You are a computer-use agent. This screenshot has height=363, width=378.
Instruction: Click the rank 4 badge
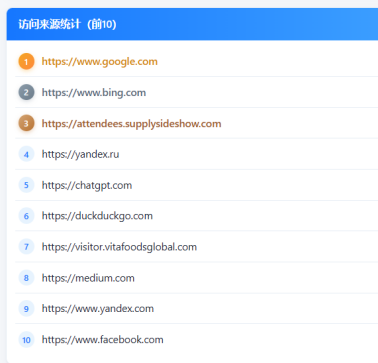[x=26, y=154]
